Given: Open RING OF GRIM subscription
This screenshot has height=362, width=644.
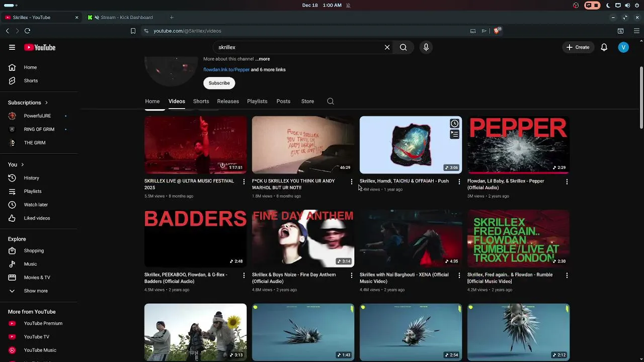Looking at the screenshot, I should (x=39, y=129).
